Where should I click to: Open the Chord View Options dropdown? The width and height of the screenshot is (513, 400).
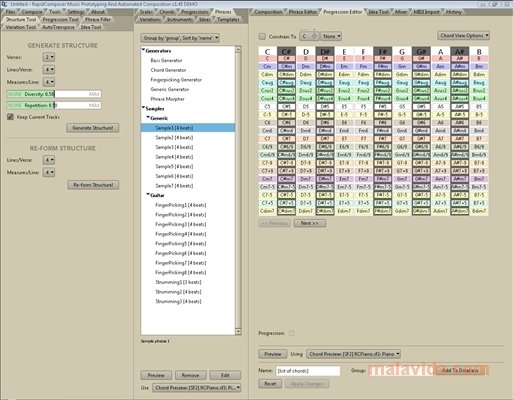[x=463, y=35]
